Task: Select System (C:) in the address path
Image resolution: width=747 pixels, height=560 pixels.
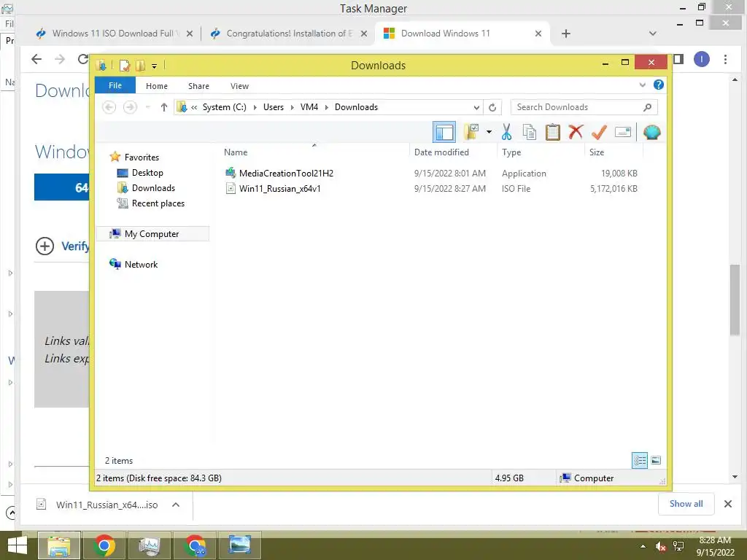Action: [225, 107]
